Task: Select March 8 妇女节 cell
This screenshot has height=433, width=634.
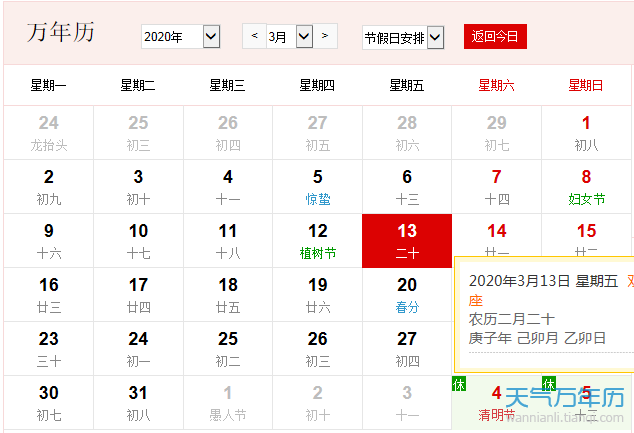Action: pos(586,187)
